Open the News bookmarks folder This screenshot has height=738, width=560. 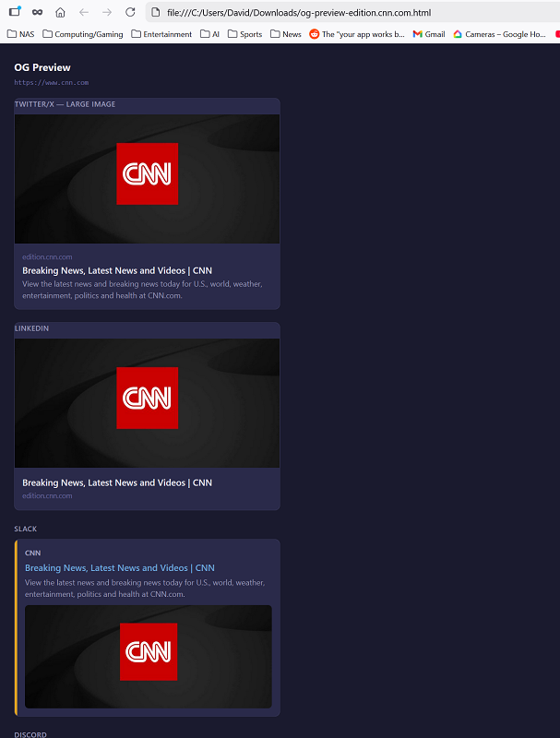tap(286, 34)
